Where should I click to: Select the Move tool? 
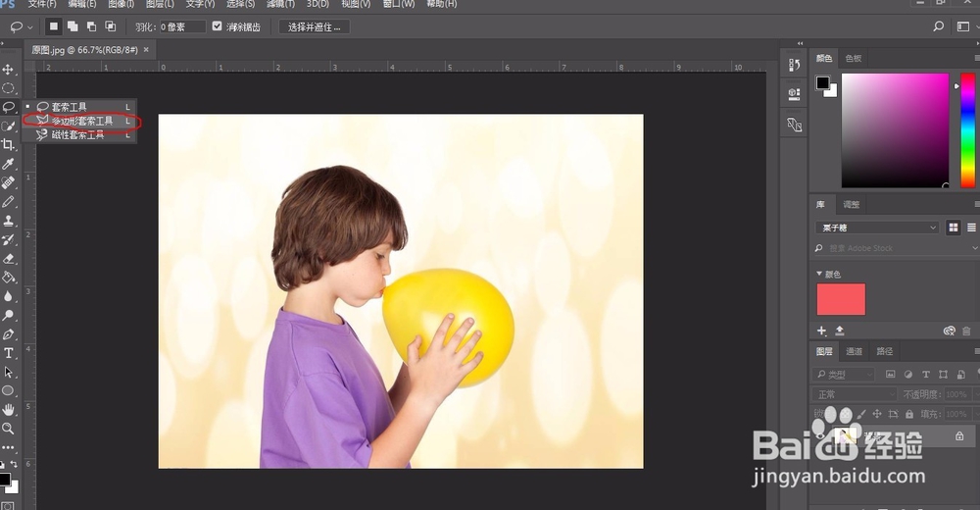tap(8, 70)
